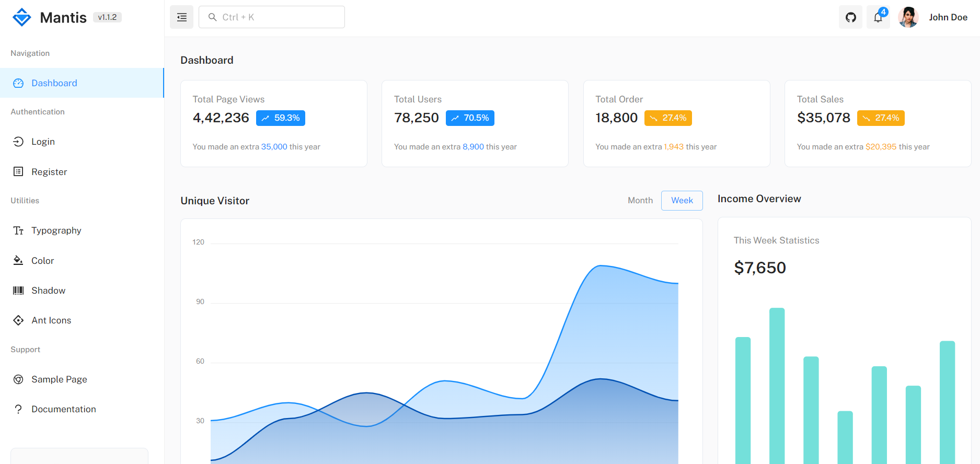Click the Shadow barcode icon
Screen dimensions: 980x464
coord(18,291)
